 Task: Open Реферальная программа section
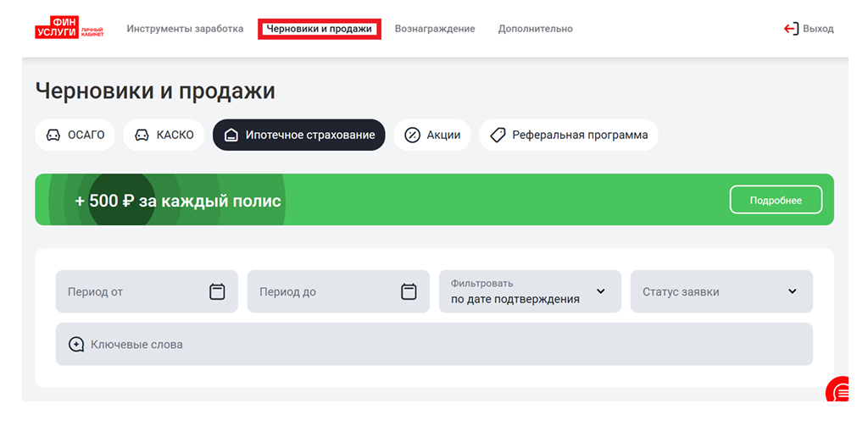[x=569, y=135]
